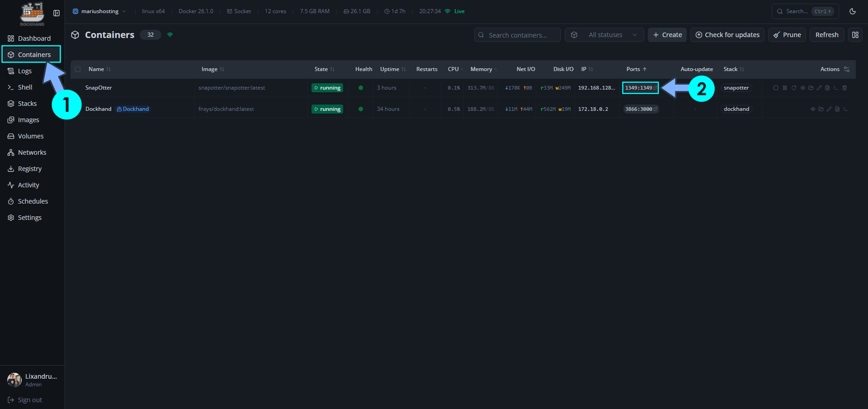868x409 pixels.
Task: Sign out of Dockhand
Action: point(25,400)
